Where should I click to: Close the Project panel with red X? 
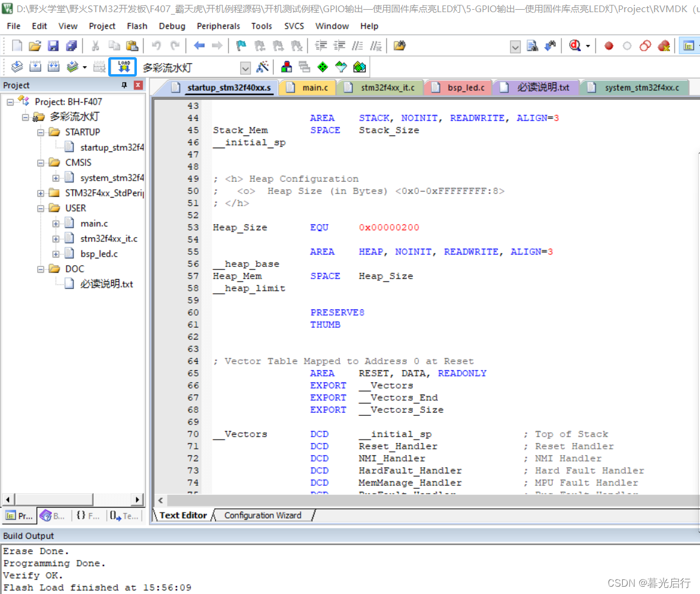pos(139,85)
